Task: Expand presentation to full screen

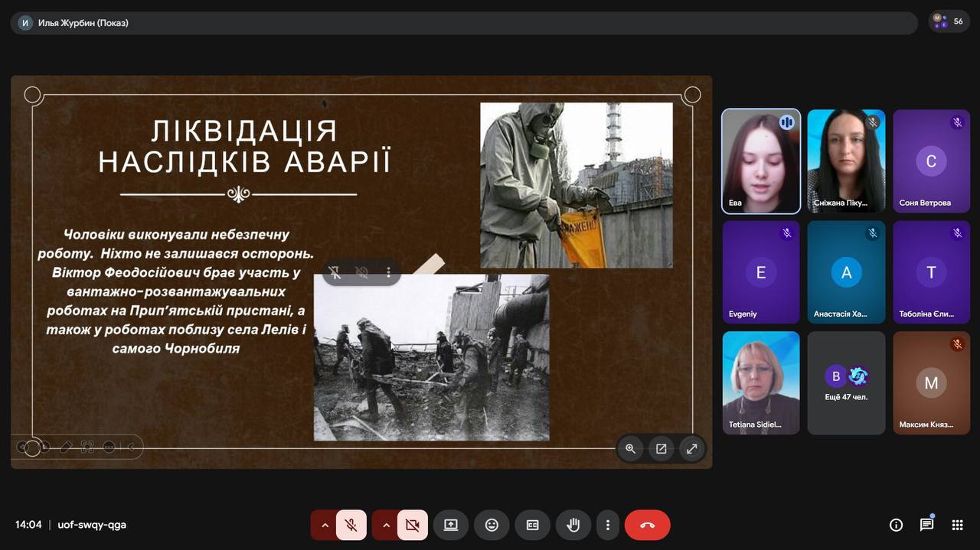Action: click(691, 449)
